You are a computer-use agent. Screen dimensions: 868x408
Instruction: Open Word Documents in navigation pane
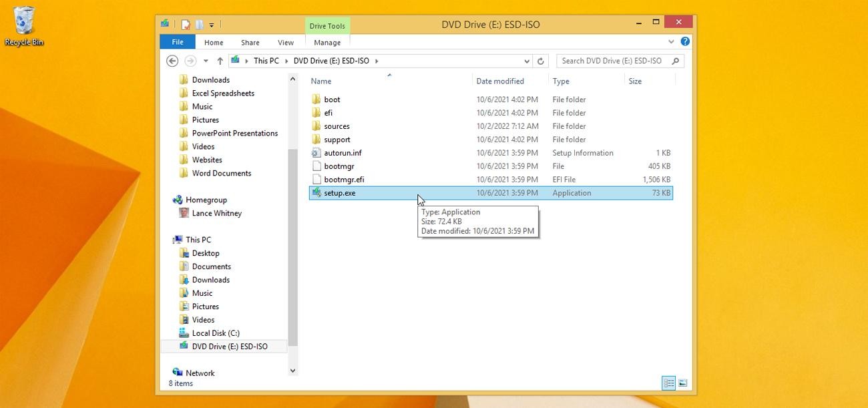pos(221,173)
